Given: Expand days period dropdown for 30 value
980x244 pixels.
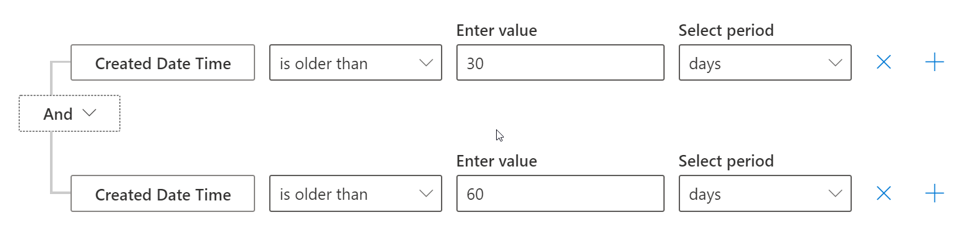Looking at the screenshot, I should click(765, 62).
